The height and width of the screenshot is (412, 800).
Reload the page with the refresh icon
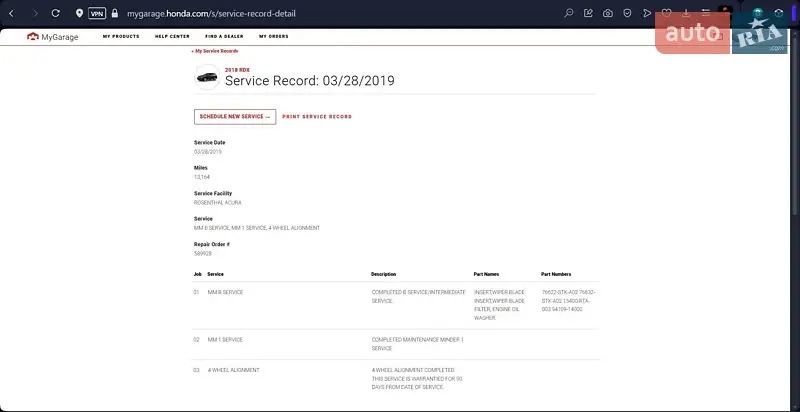tap(55, 14)
